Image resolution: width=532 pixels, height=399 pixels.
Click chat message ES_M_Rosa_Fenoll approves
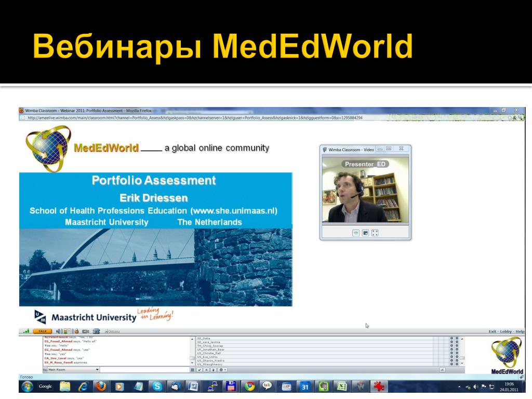[x=66, y=363]
